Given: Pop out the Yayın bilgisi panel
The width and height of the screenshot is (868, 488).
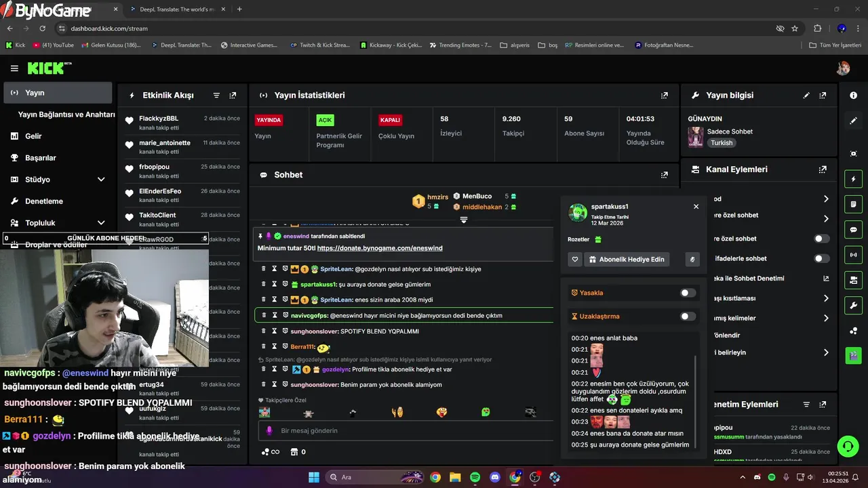Looking at the screenshot, I should [x=823, y=96].
